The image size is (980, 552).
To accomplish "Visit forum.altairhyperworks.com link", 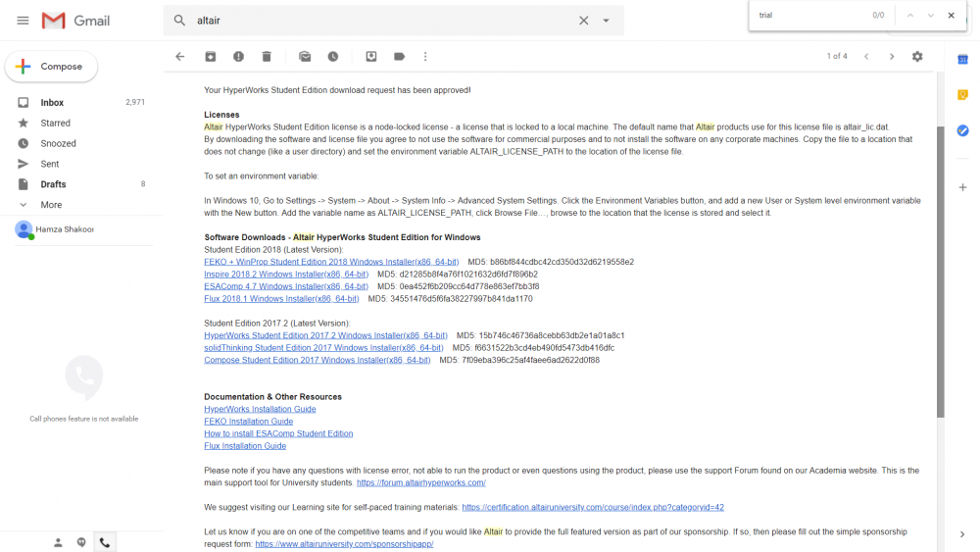I will (420, 482).
